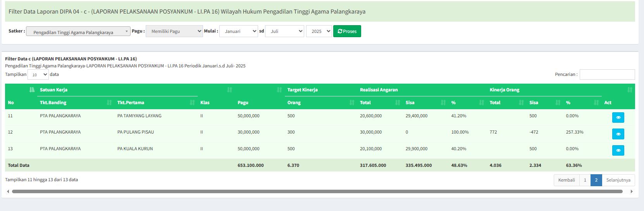Click the green Proses button

point(347,31)
